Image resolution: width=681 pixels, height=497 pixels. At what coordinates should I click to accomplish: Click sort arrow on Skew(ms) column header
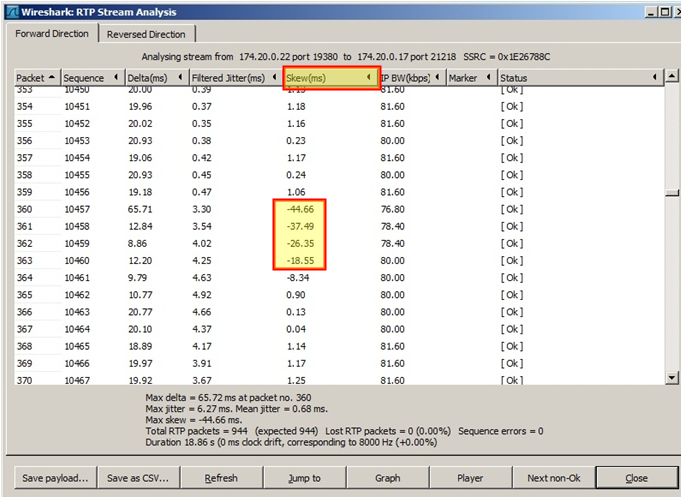[x=369, y=77]
